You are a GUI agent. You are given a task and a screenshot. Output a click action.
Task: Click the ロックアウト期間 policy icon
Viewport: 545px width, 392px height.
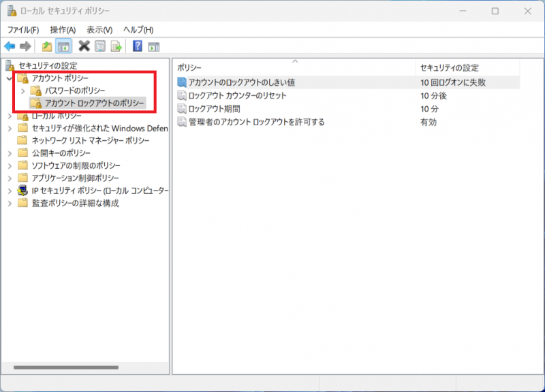(182, 109)
